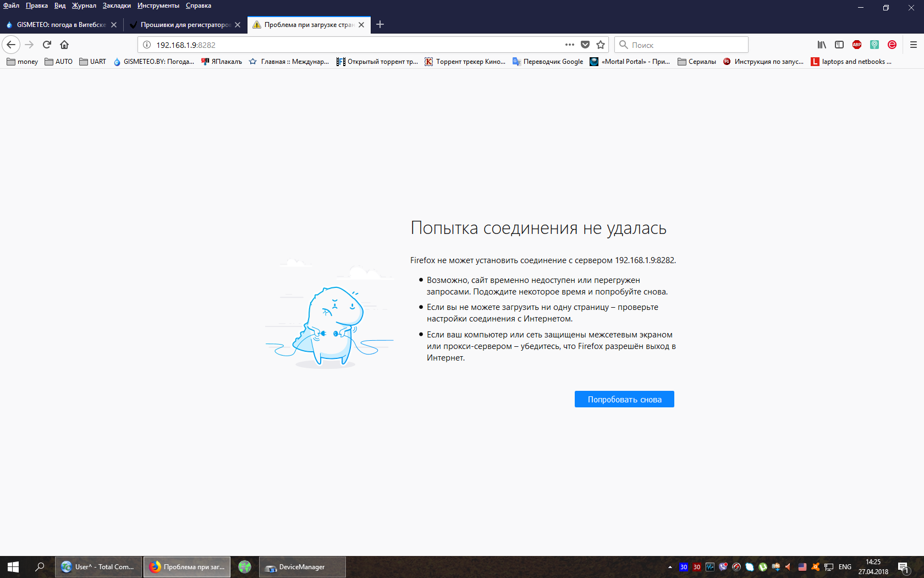
Task: Open page actions three-dot menu
Action: point(570,45)
